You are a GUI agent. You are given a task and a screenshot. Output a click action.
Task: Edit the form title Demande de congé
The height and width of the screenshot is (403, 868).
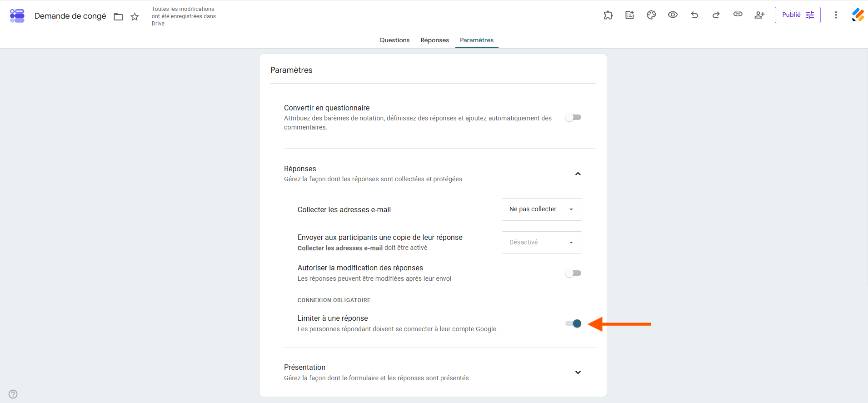(x=70, y=16)
